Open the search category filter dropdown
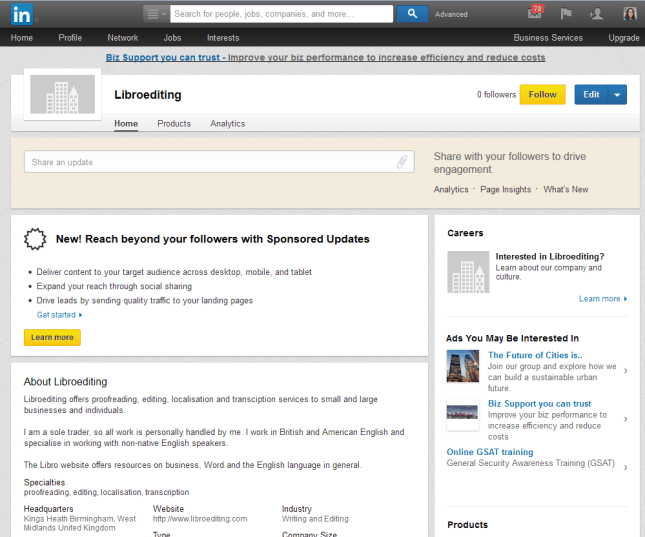Screen dimensions: 645x537 click(x=156, y=14)
